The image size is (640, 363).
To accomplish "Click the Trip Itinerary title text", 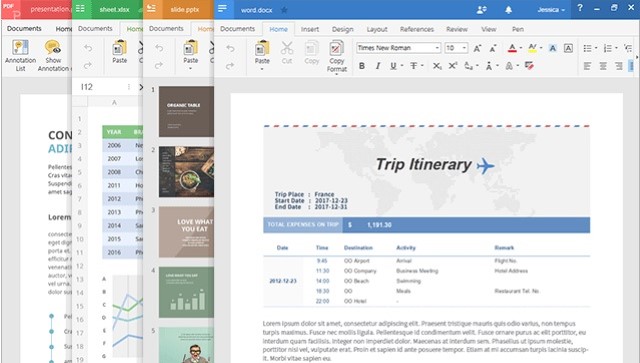I will pyautogui.click(x=423, y=165).
